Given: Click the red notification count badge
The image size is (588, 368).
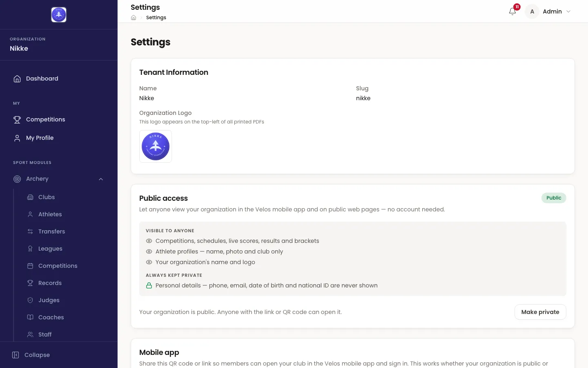Looking at the screenshot, I should pyautogui.click(x=517, y=7).
